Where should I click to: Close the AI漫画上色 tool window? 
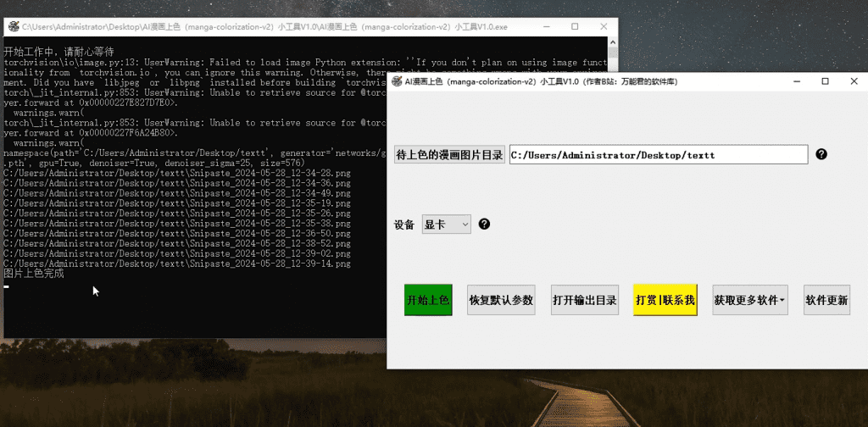pos(853,81)
